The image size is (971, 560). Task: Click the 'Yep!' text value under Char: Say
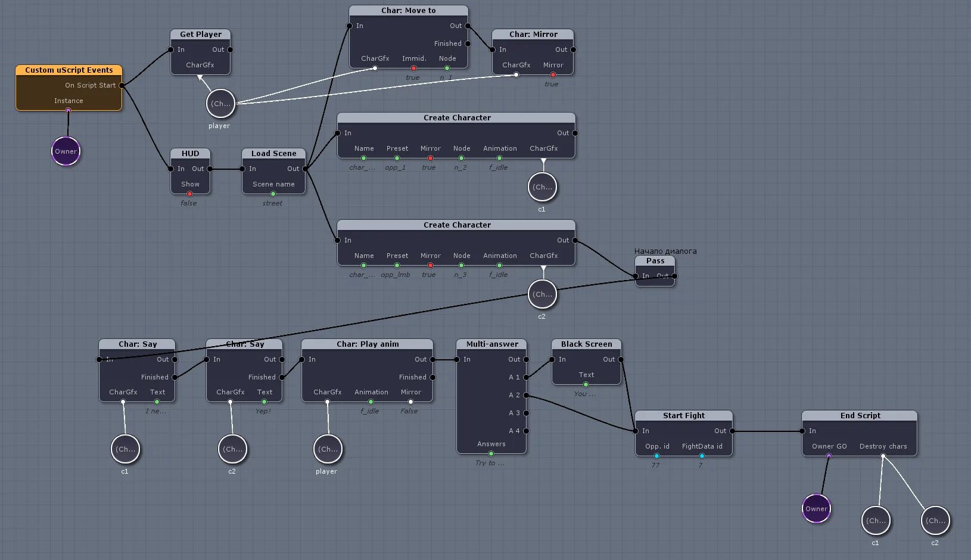(x=263, y=411)
